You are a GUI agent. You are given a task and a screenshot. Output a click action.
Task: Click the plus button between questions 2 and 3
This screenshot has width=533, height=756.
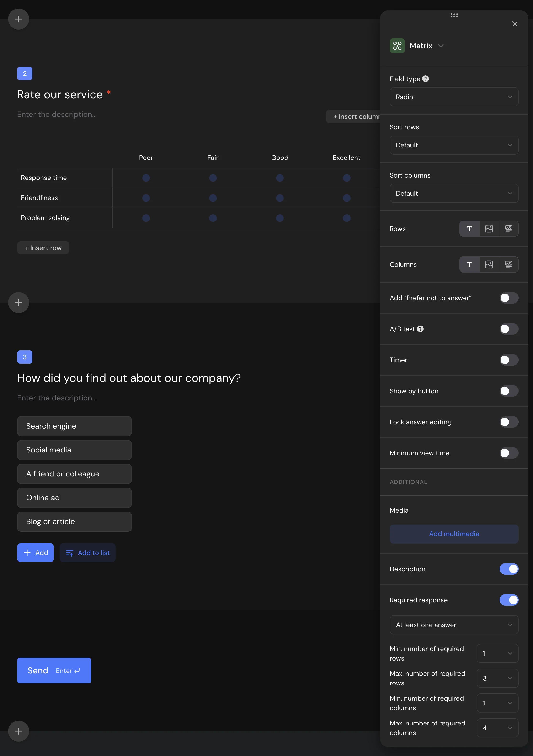coord(18,303)
